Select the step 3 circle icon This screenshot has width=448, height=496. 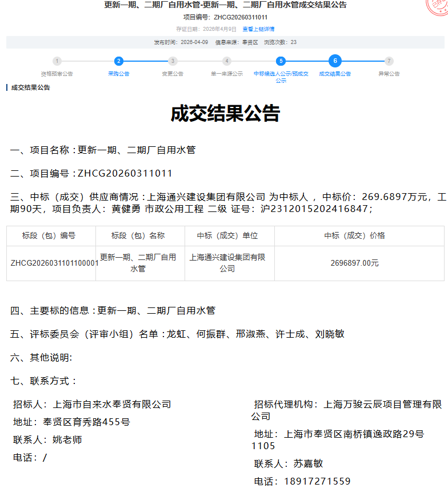click(173, 61)
